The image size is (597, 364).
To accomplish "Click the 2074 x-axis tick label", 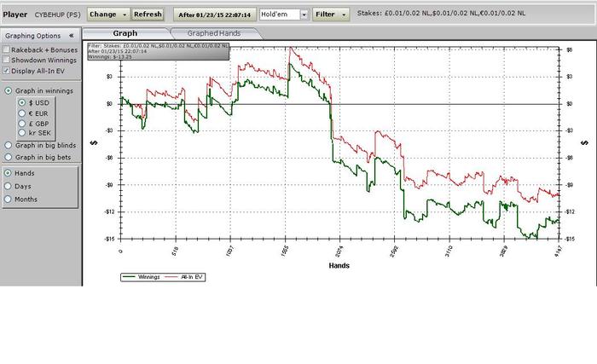I will (x=339, y=251).
